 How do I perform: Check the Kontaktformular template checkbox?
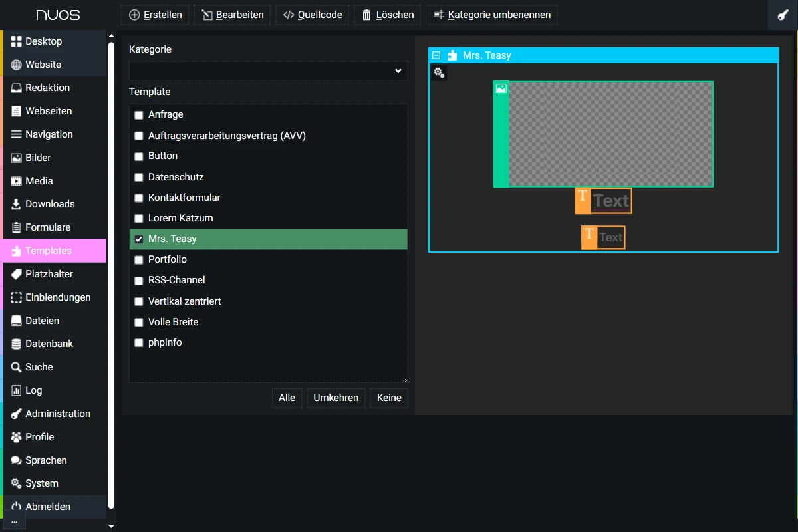[x=139, y=198]
